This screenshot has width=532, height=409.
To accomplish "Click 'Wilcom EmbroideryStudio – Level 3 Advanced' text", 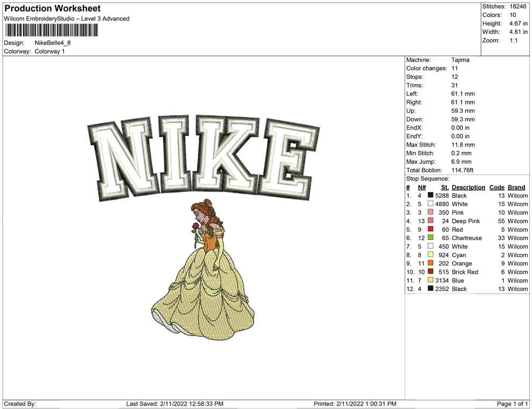I will coord(67,19).
